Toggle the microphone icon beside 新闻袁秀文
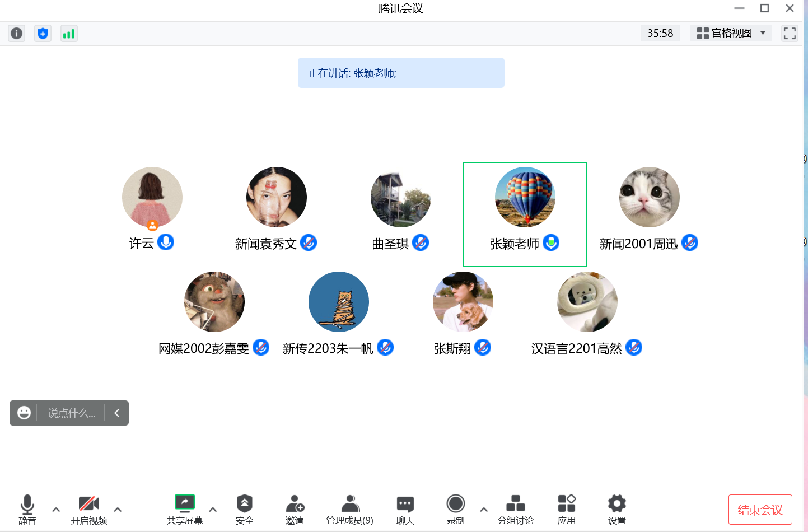 pos(309,243)
